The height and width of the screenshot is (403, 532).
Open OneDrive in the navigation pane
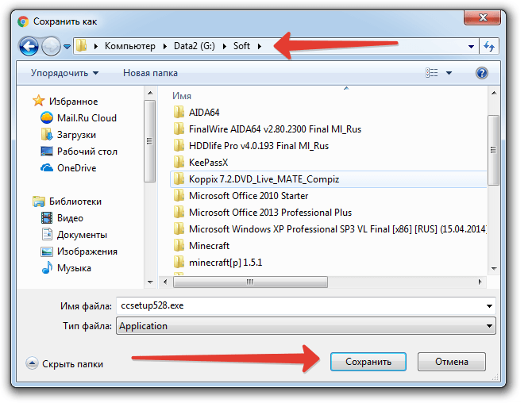pyautogui.click(x=77, y=168)
